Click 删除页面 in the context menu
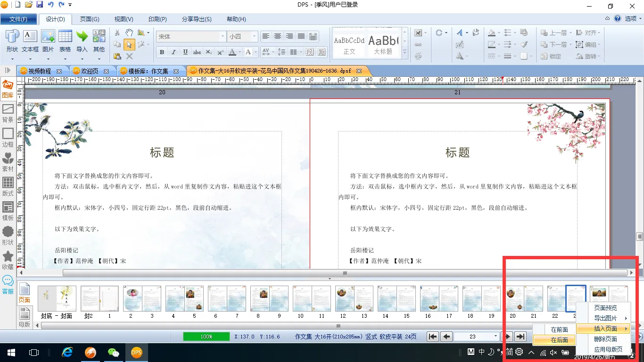Image resolution: width=644 pixels, height=362 pixels. (x=605, y=339)
